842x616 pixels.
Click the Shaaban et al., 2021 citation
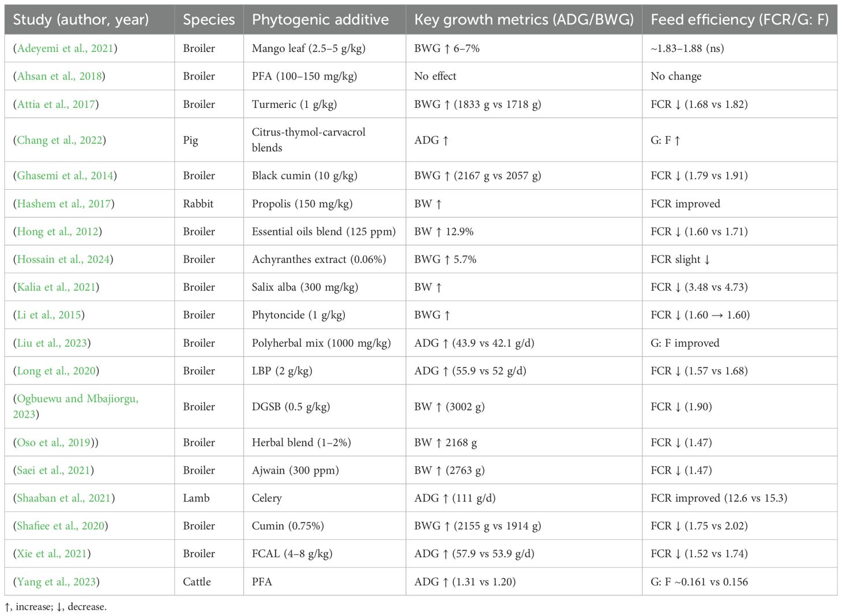click(64, 498)
